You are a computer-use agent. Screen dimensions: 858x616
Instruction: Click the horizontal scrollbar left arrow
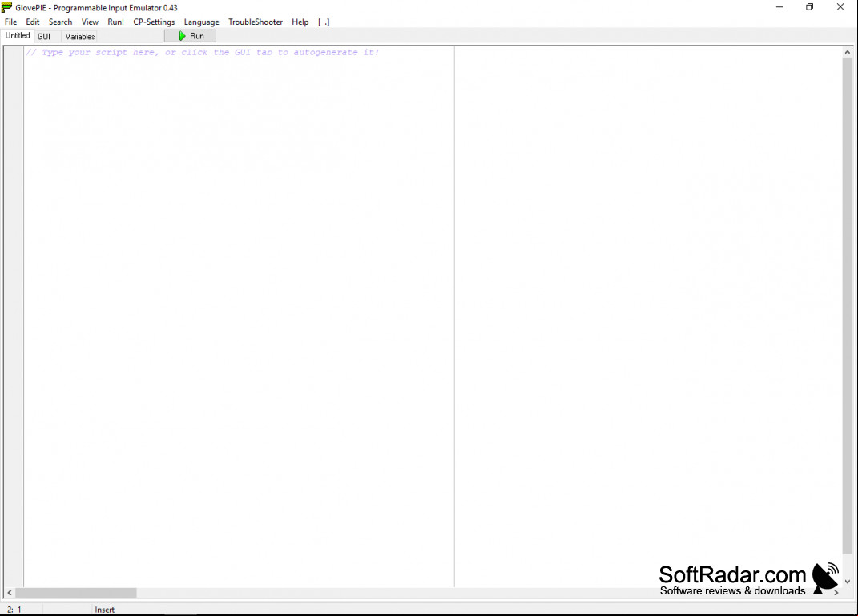pyautogui.click(x=10, y=593)
